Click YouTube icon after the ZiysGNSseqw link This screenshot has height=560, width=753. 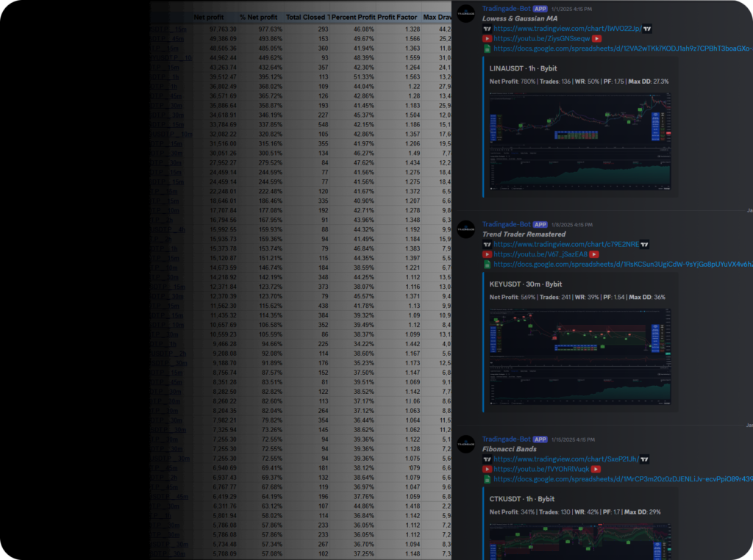click(x=596, y=39)
